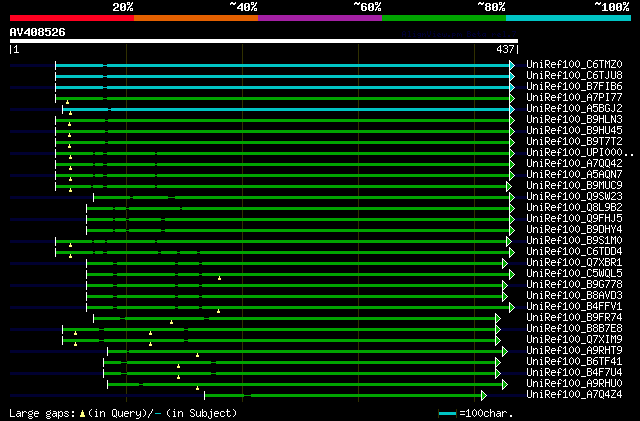Click the arrowhead ending the C6TMZ0 alignment
This screenshot has height=421, width=640.
coord(512,65)
